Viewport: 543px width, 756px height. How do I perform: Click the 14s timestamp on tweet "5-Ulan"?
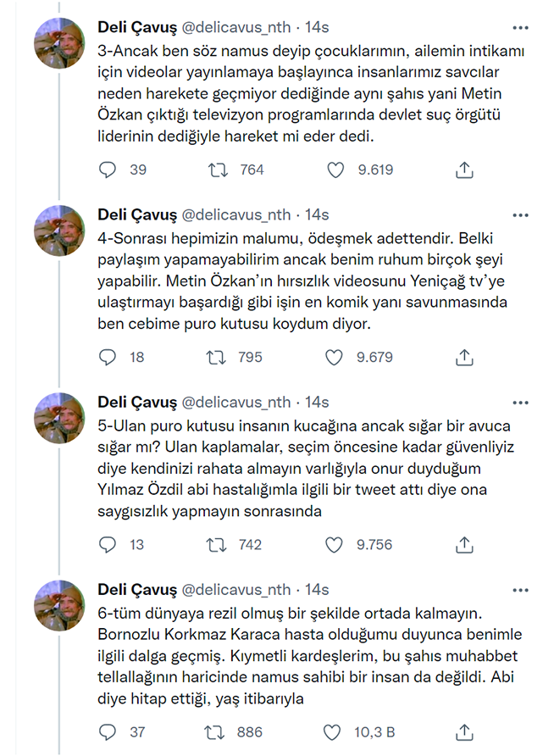[317, 402]
